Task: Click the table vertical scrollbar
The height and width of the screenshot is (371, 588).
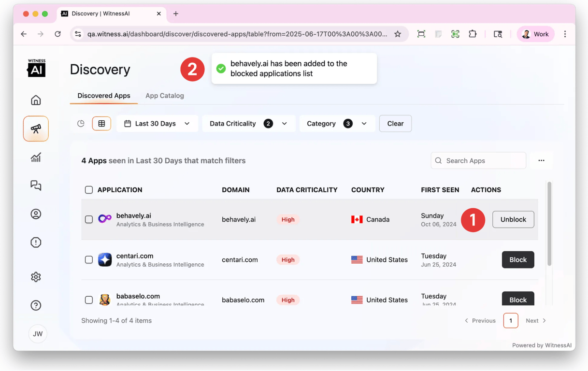Action: pos(549,224)
